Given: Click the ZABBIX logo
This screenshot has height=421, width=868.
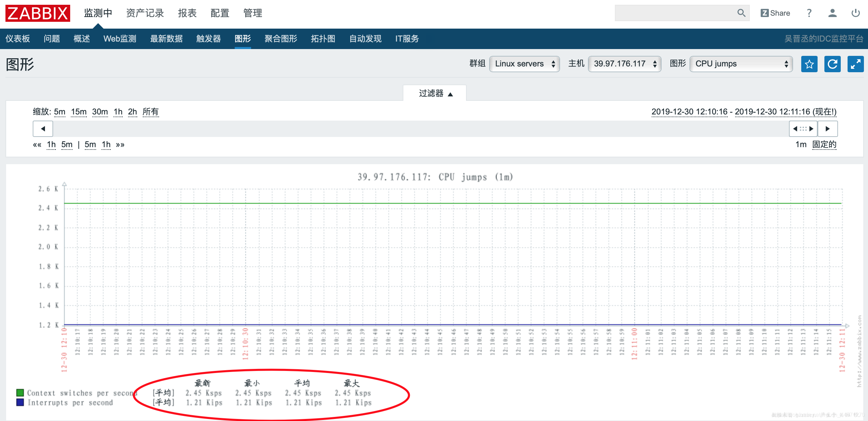Looking at the screenshot, I should [x=38, y=13].
